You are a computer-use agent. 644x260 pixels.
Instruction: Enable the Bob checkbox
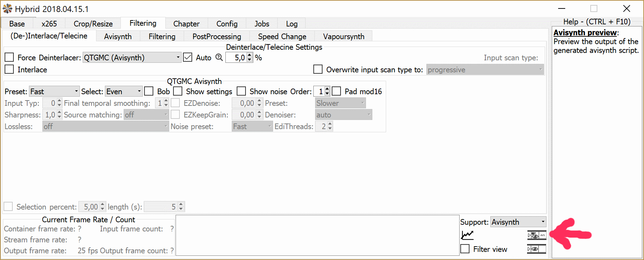[x=149, y=91]
